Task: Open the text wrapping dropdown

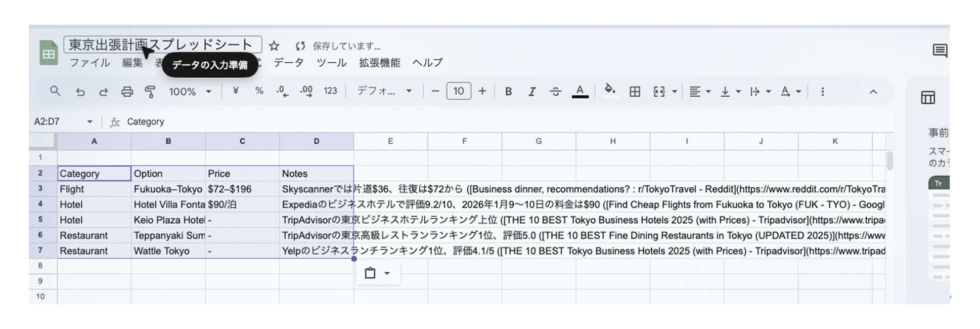Action: pyautogui.click(x=761, y=92)
